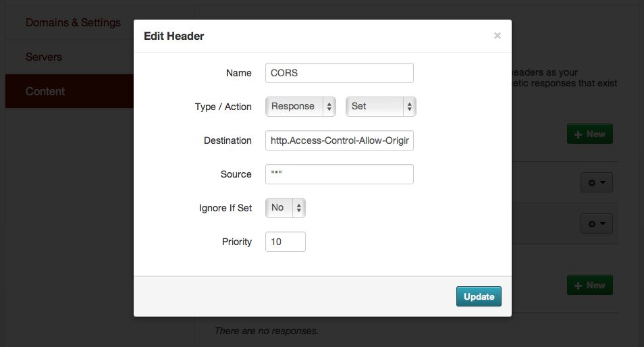
Task: Click the Priority field showing 10
Action: pos(286,242)
